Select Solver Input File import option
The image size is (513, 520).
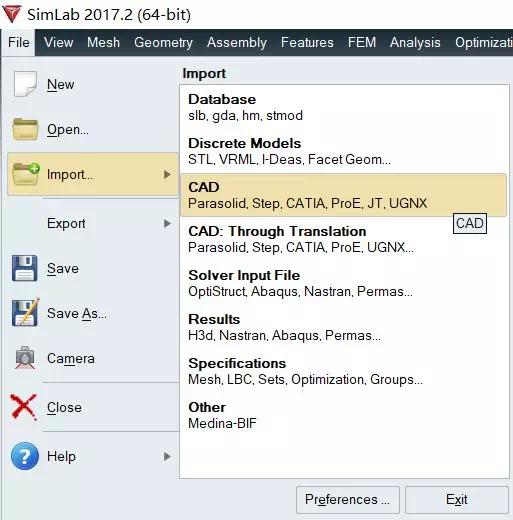343,283
